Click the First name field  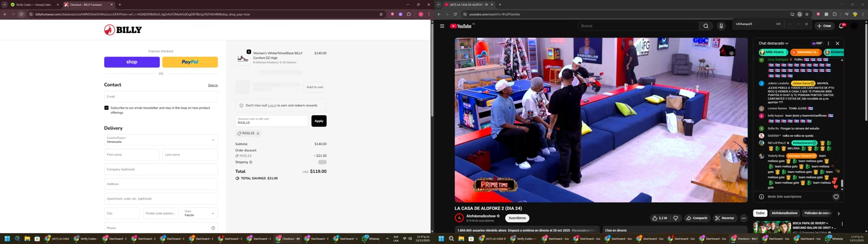(131, 155)
